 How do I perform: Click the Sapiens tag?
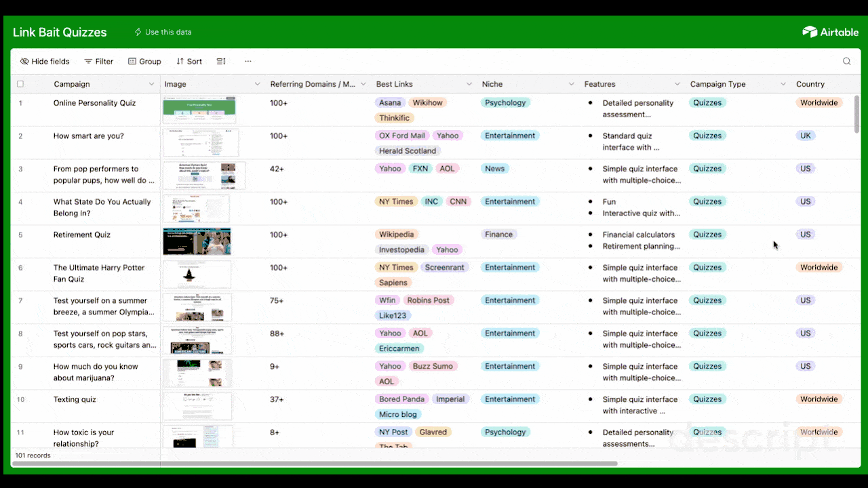(393, 283)
